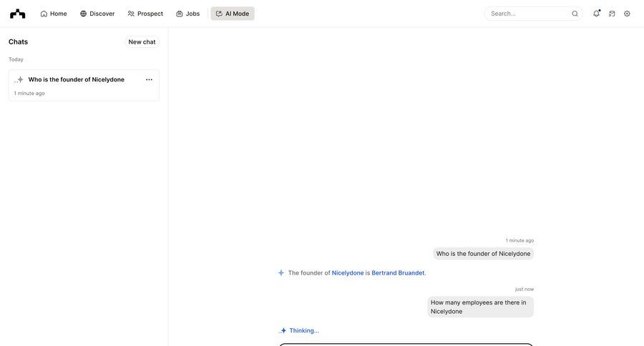Open the Home page

pyautogui.click(x=54, y=14)
